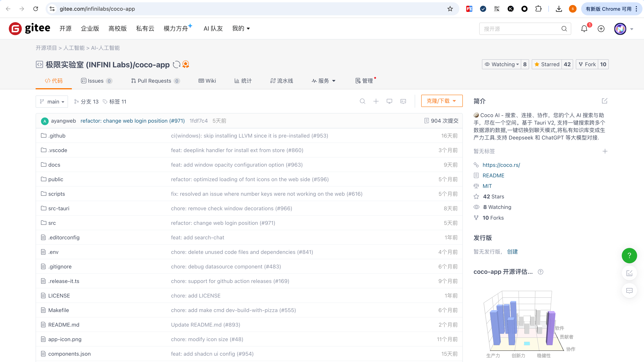Screen dimensions: 644x362
Task: Click the Web IDE monitor icon
Action: point(389,101)
